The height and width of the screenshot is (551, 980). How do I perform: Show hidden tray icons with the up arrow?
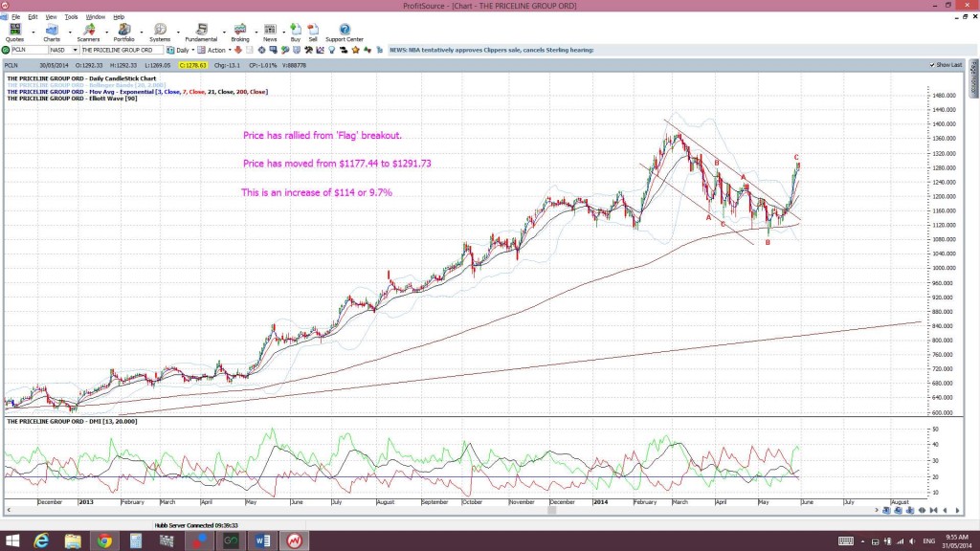pos(862,541)
